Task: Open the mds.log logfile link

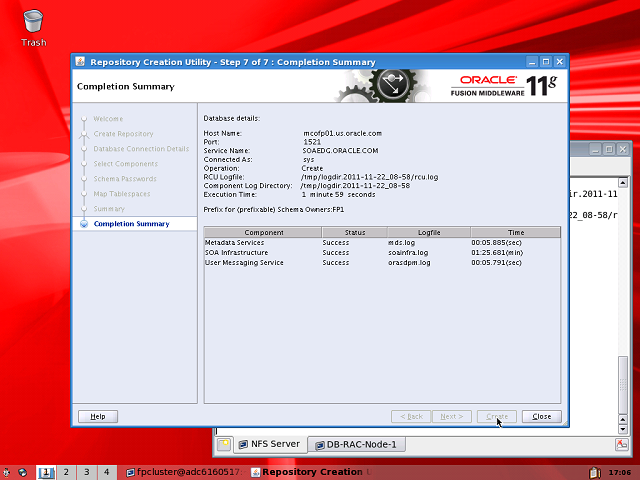Action: point(401,242)
